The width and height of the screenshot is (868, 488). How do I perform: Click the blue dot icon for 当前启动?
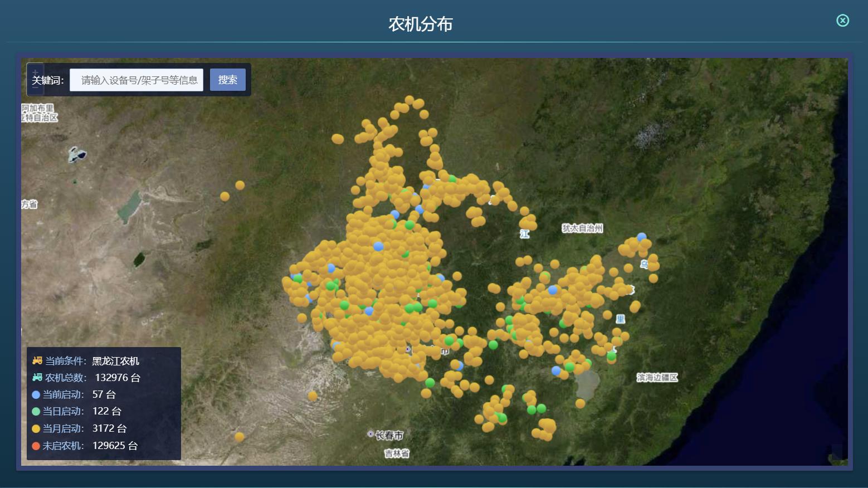[x=35, y=394]
